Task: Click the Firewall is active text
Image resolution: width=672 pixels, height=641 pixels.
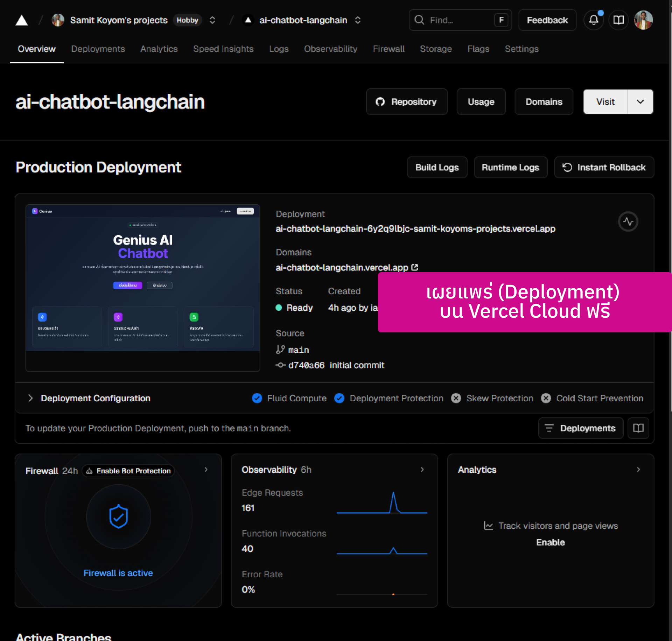Action: [x=118, y=573]
